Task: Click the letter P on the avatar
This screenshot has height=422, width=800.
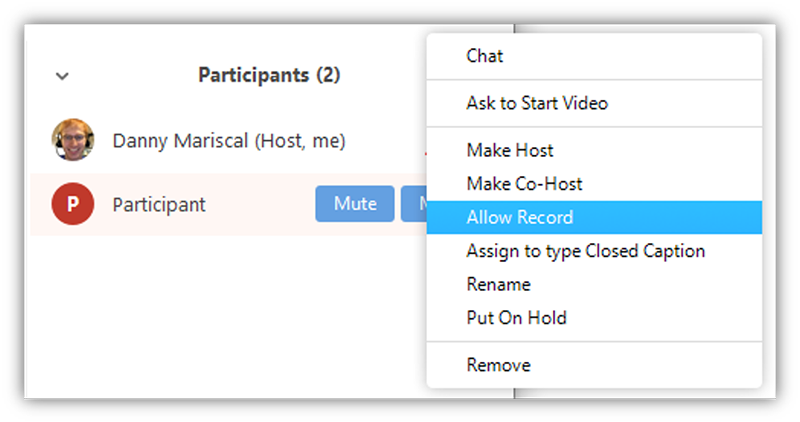Action: [x=73, y=205]
